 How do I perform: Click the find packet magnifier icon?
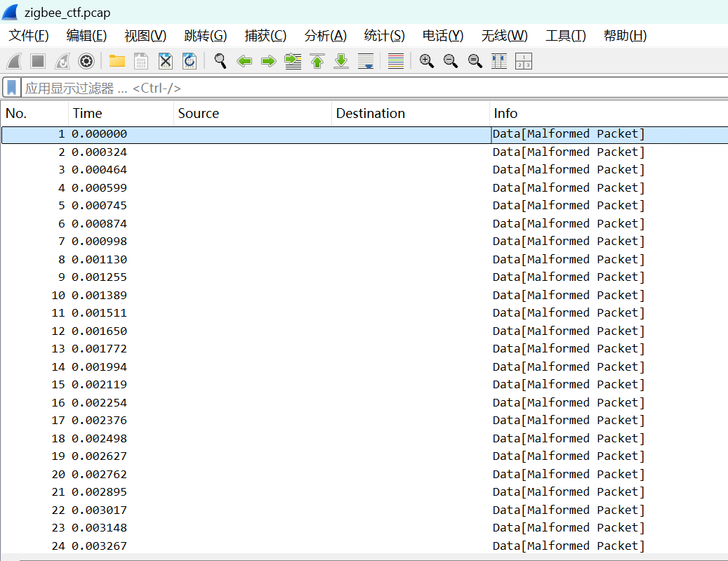tap(220, 61)
